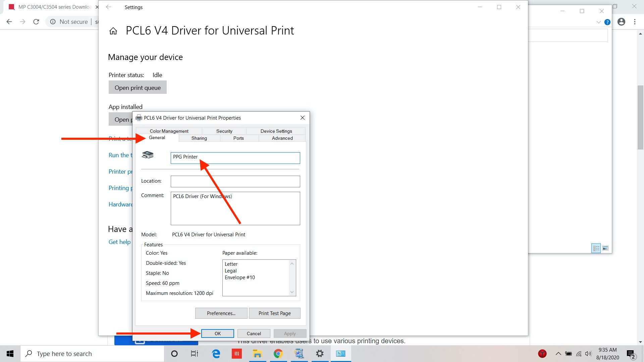
Task: Click the Settings home icon
Action: pyautogui.click(x=113, y=31)
